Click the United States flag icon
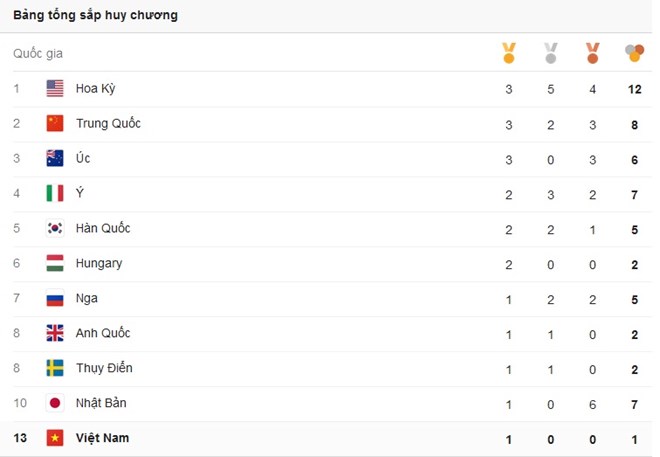This screenshot has height=457, width=660. (x=55, y=89)
